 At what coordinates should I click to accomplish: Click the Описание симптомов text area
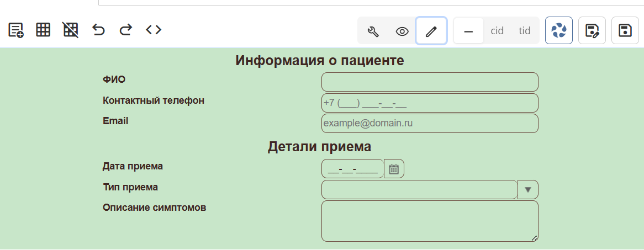click(x=430, y=221)
